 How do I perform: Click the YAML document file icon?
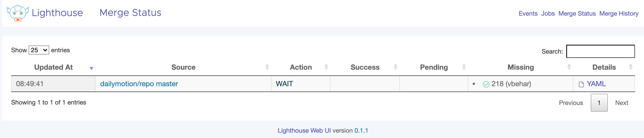pos(581,84)
